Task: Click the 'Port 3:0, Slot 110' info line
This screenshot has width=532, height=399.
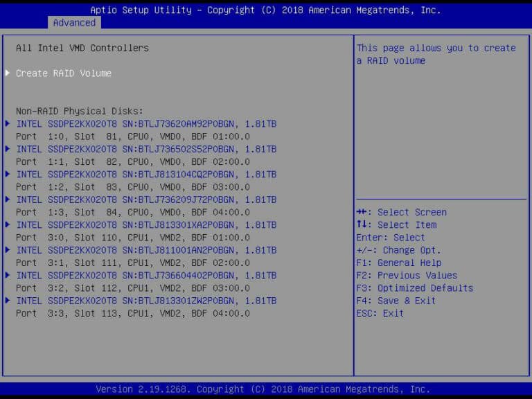Action: [x=133, y=238]
